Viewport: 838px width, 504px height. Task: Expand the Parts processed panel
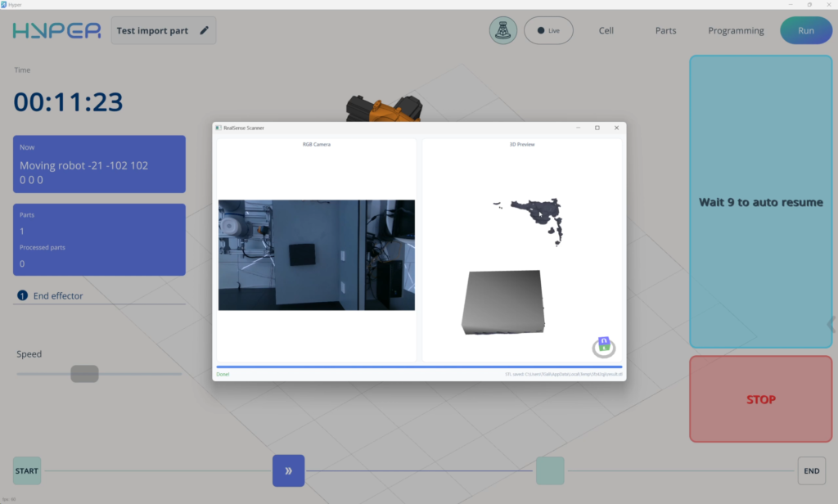pyautogui.click(x=98, y=239)
